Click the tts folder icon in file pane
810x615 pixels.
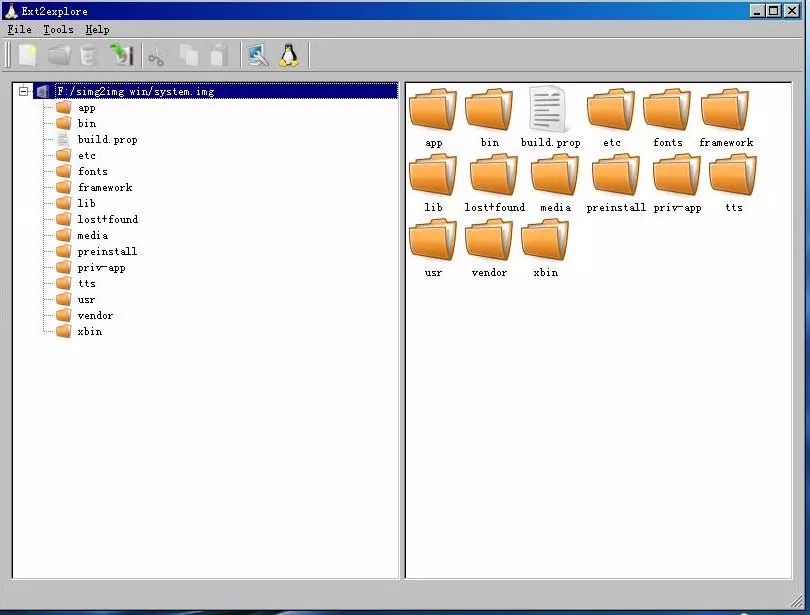pyautogui.click(x=733, y=175)
